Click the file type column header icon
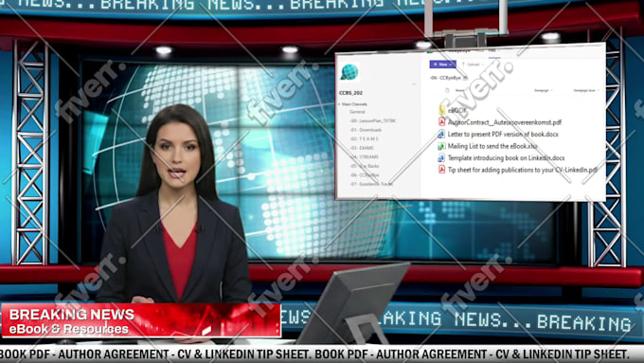Viewport: 644px width, 363px height. [447, 90]
